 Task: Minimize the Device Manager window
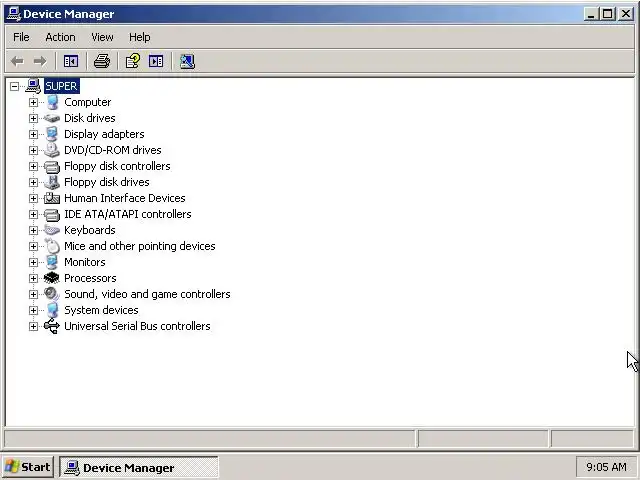(591, 14)
